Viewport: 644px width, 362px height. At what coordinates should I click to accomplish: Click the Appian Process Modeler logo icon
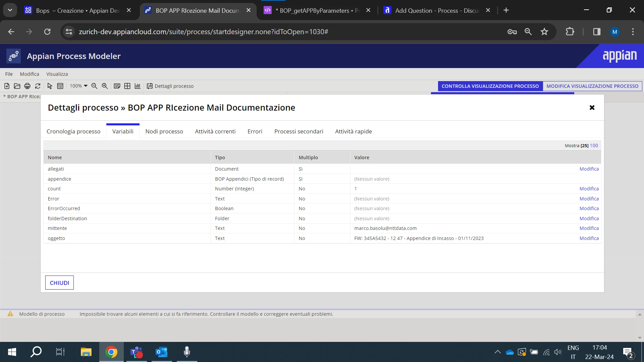point(13,56)
